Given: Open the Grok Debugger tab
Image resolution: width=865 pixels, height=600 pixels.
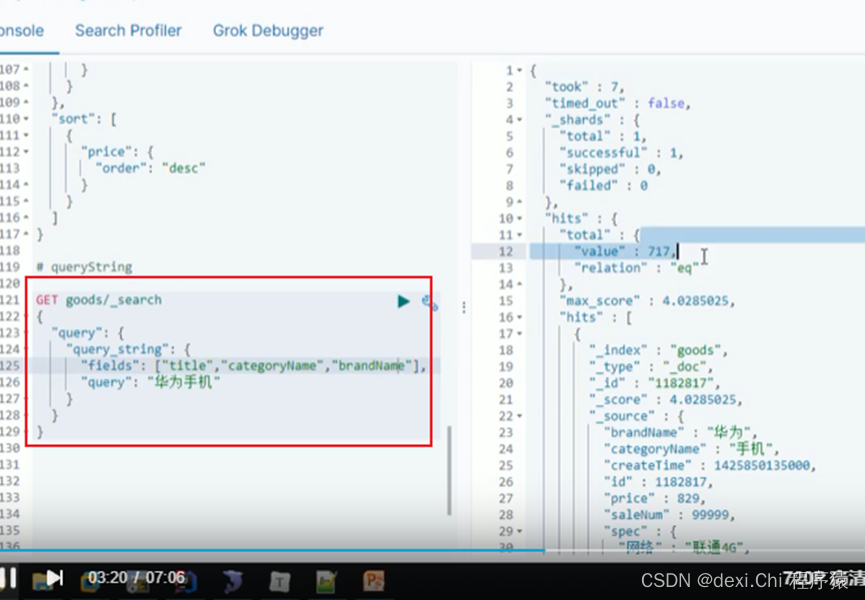Looking at the screenshot, I should pos(268,30).
